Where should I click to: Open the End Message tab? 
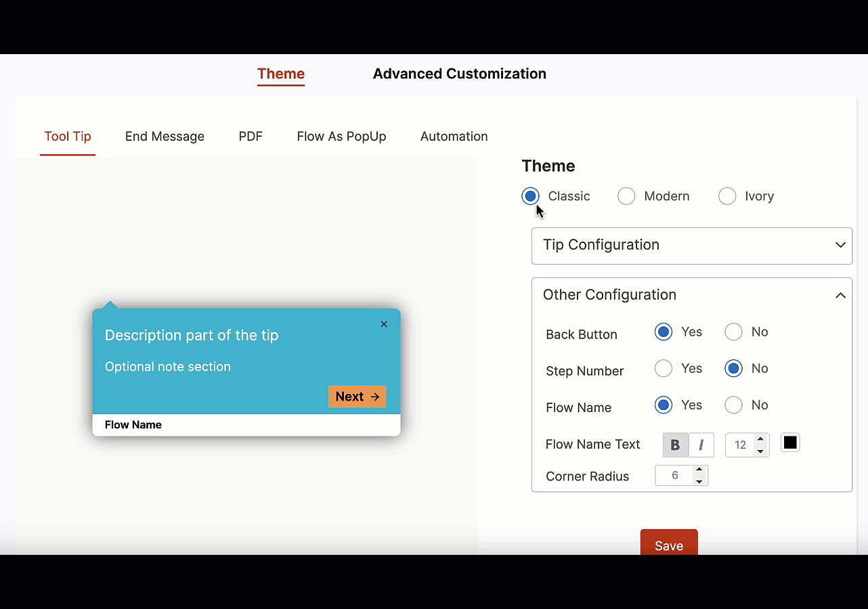(x=165, y=136)
